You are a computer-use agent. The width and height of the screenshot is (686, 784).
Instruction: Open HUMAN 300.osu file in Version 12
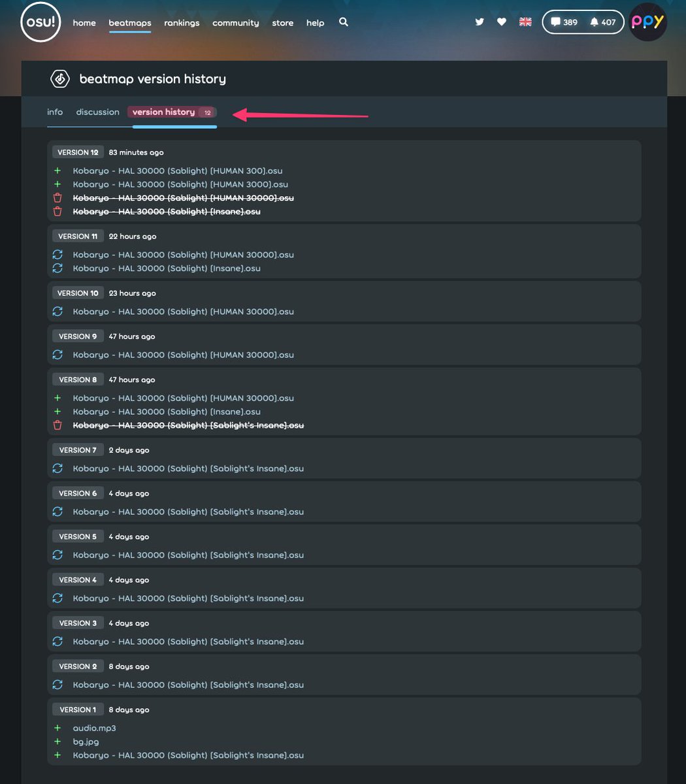[x=178, y=171]
